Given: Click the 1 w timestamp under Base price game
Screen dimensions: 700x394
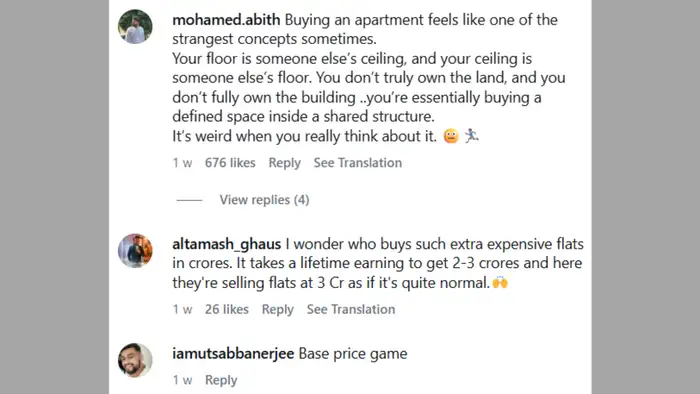Looking at the screenshot, I should (182, 380).
